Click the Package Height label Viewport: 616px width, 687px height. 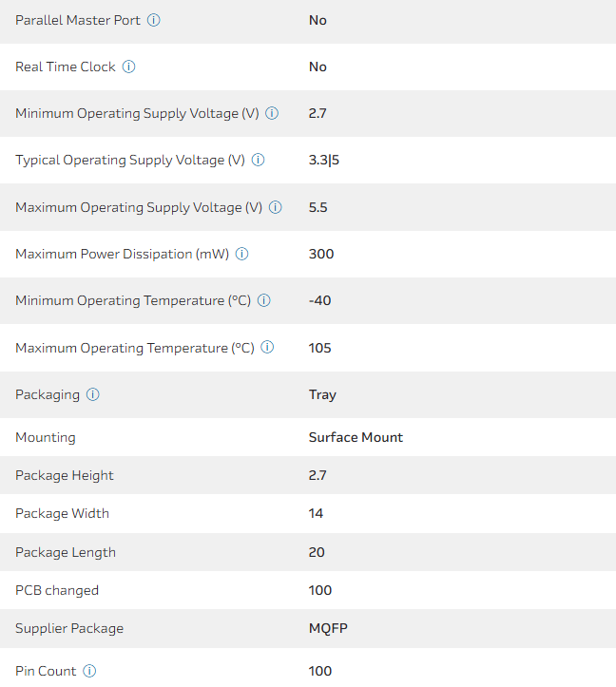tap(64, 475)
